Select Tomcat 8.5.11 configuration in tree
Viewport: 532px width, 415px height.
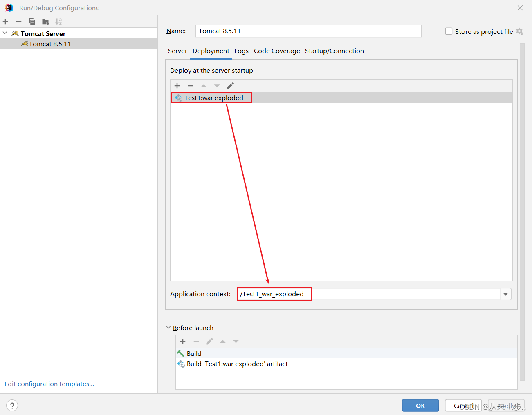[79, 44]
